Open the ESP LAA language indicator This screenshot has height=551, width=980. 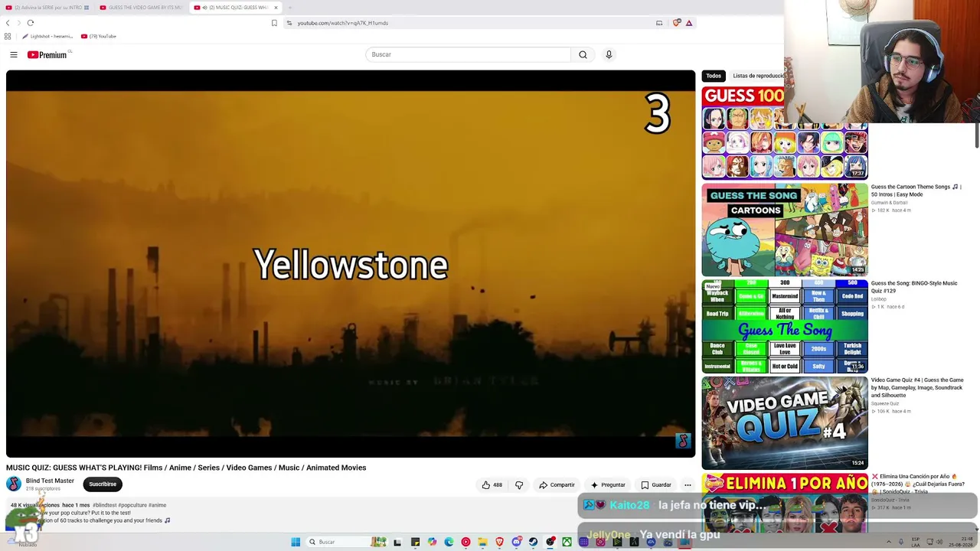tap(916, 542)
